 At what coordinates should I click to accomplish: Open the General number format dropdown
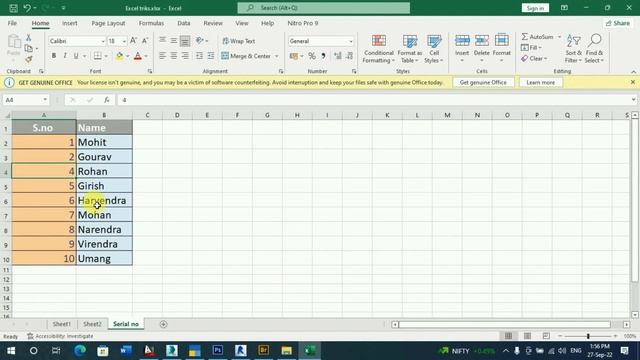point(351,41)
